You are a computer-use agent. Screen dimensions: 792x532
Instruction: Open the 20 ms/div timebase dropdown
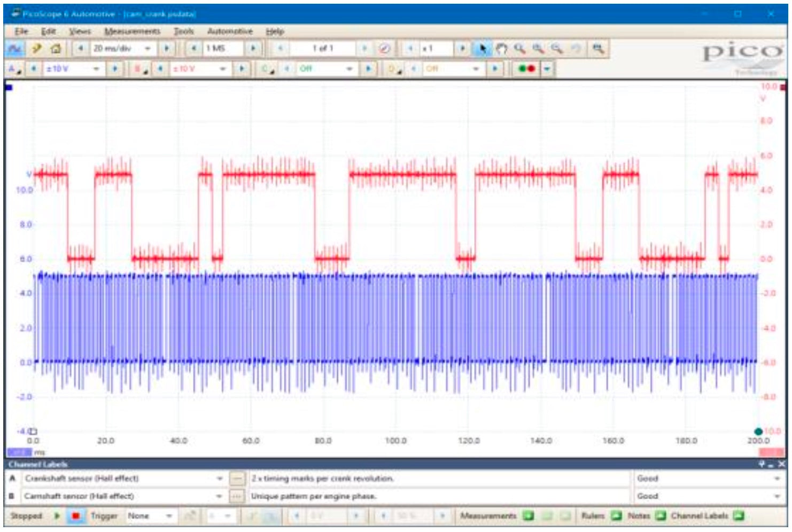tap(147, 49)
